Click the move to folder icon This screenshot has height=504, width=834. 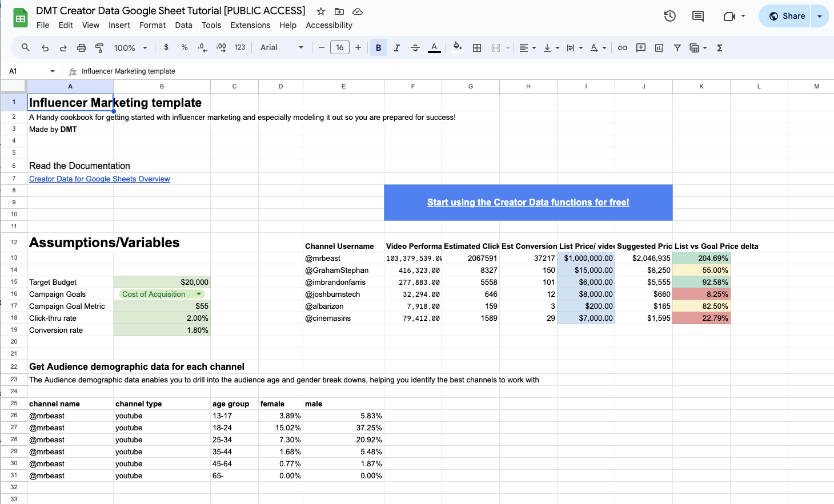339,11
